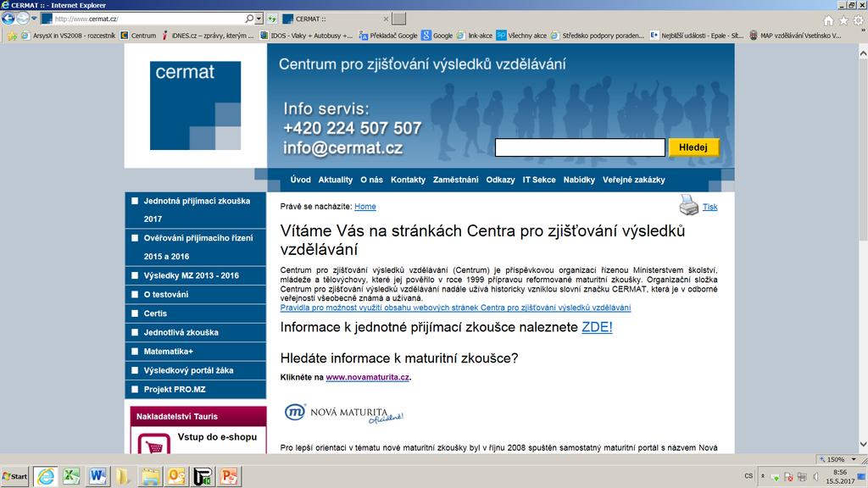Click the scrollbar down arrow
Image resolution: width=868 pixels, height=488 pixels.
863,444
